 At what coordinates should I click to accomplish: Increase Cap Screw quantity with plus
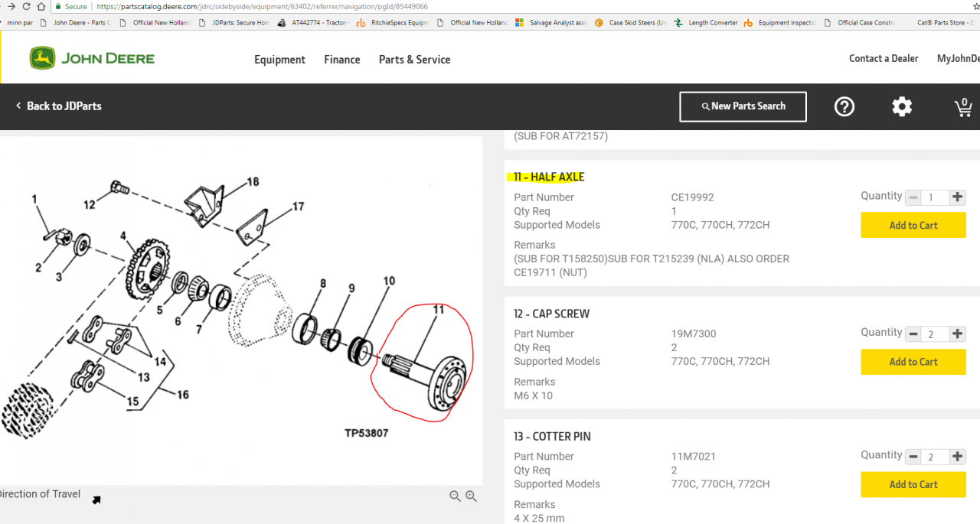pyautogui.click(x=958, y=334)
